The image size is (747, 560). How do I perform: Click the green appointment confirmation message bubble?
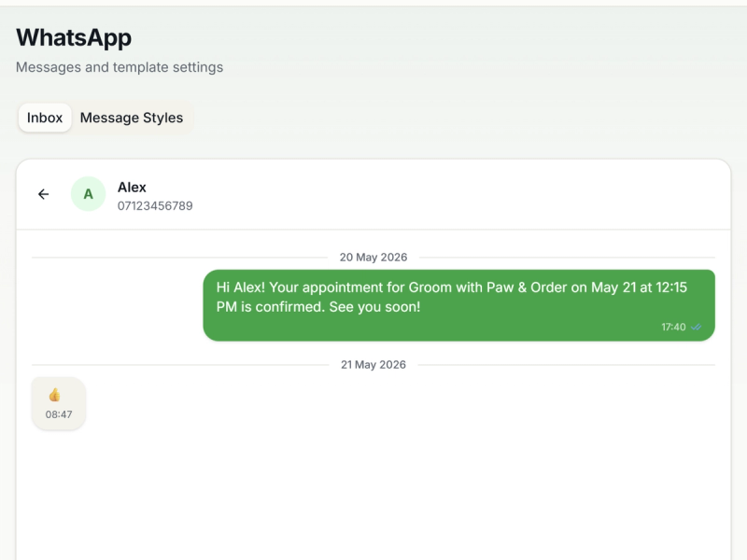(458, 305)
